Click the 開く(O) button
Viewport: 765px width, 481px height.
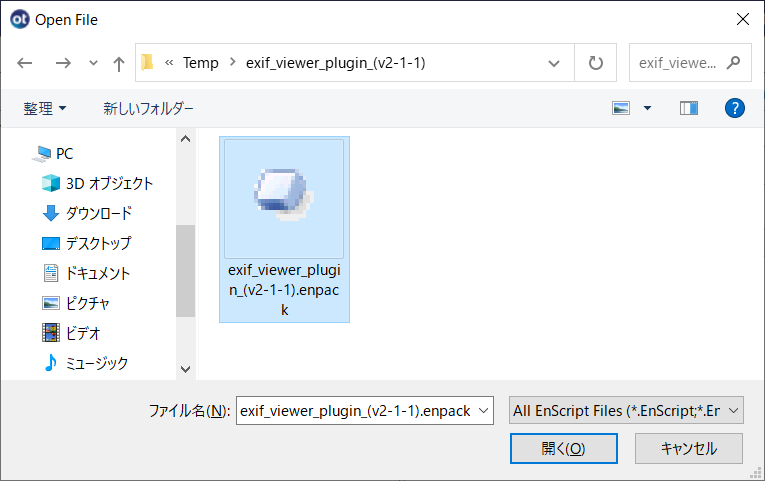(x=564, y=448)
